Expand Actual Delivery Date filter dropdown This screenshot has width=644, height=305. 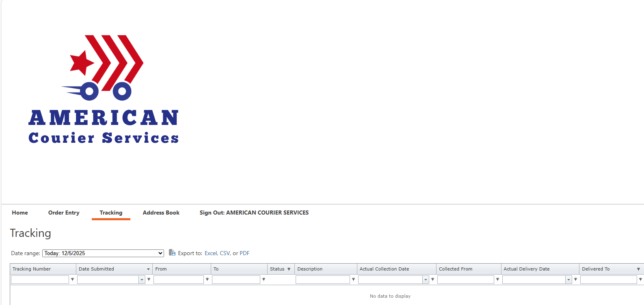[x=568, y=280]
